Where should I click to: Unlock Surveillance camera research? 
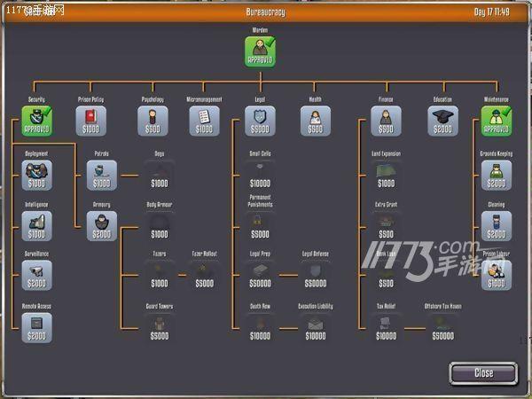[x=36, y=275]
